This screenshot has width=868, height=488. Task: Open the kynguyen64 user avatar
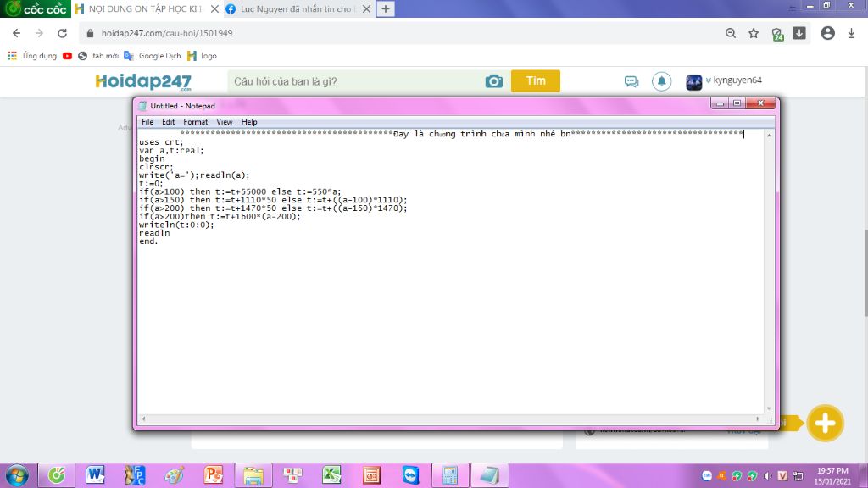coord(693,82)
